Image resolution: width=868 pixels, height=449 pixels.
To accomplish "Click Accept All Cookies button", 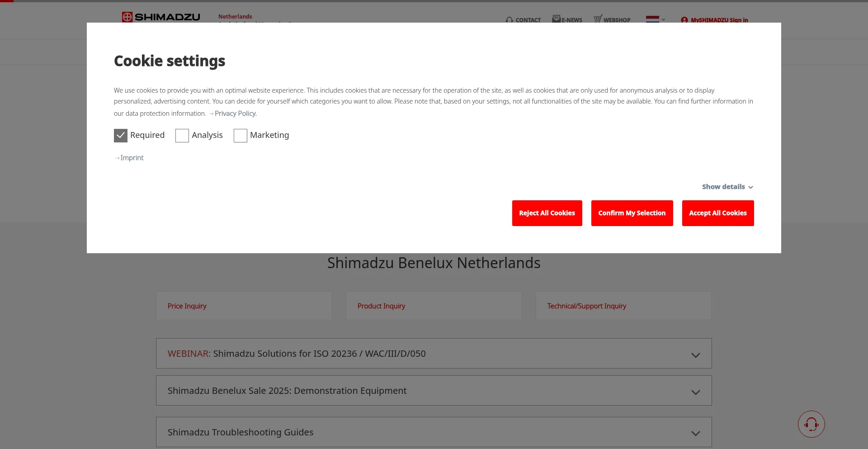I will [717, 213].
